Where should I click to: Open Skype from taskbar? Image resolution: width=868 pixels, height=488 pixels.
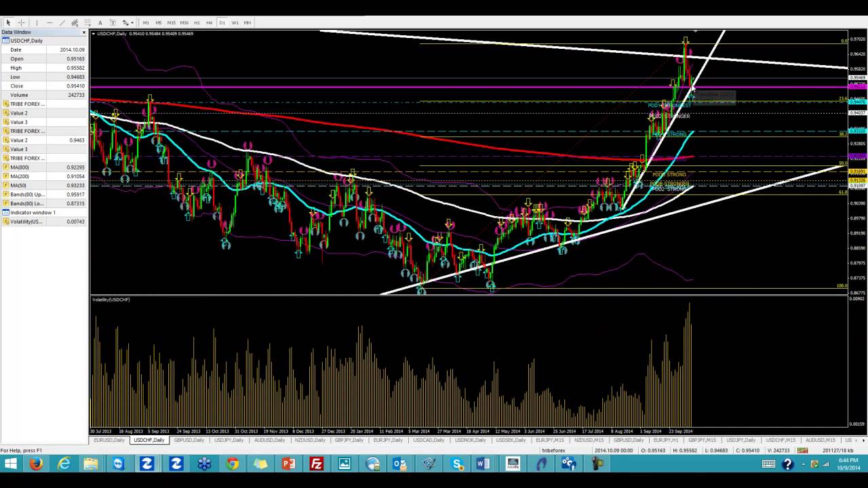456,464
